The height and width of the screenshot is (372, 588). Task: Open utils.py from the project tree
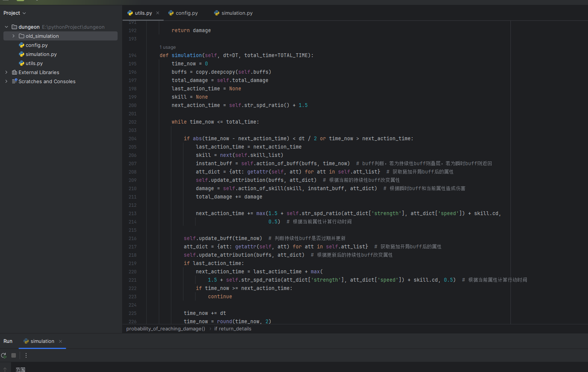click(34, 63)
